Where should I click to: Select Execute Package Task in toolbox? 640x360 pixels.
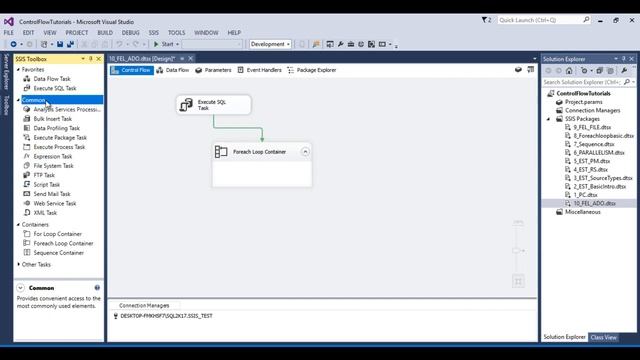click(60, 138)
